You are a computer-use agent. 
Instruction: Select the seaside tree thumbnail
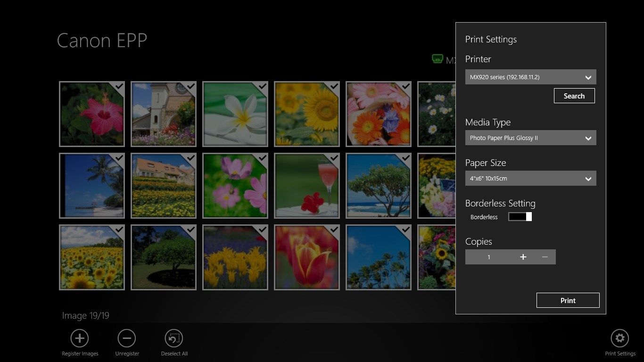379,186
